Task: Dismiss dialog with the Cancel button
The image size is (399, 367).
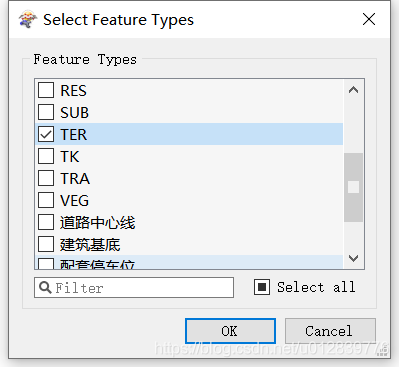Action: pos(330,331)
